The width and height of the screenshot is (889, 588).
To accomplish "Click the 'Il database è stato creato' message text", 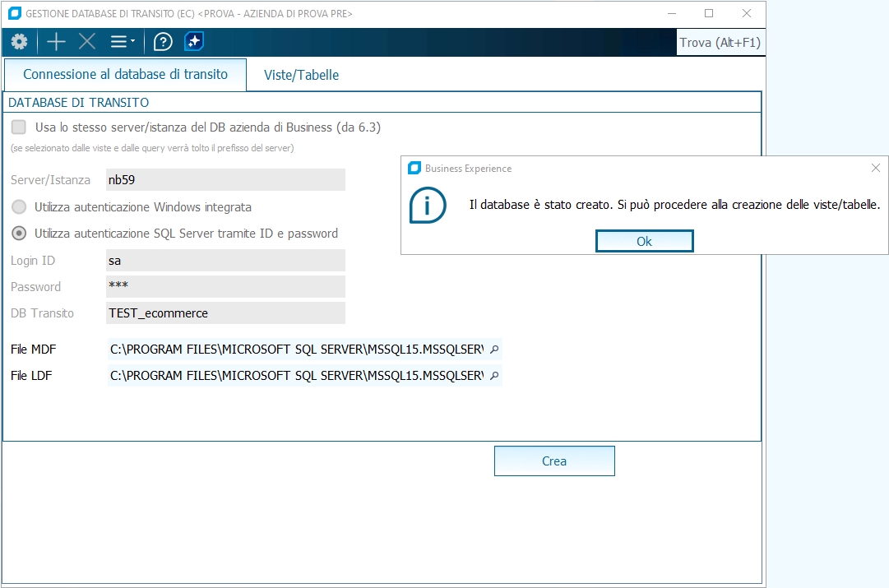I will pos(674,205).
